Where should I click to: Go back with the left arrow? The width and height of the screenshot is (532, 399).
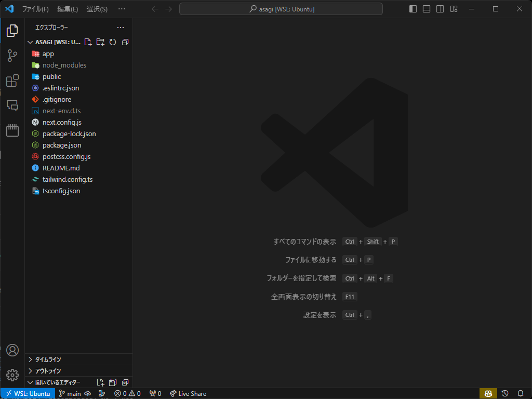pos(155,9)
